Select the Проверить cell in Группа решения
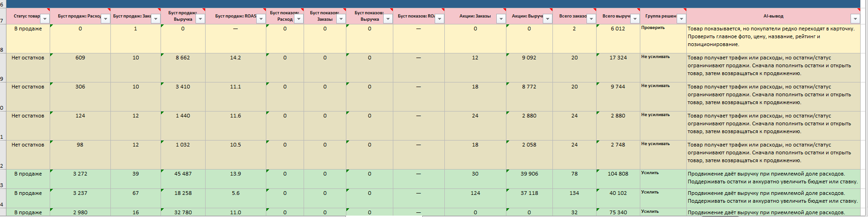Screen dimensions: 868x217 [x=663, y=39]
